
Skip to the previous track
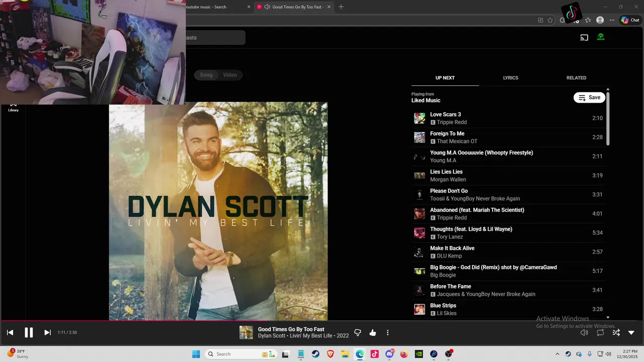pyautogui.click(x=10, y=332)
